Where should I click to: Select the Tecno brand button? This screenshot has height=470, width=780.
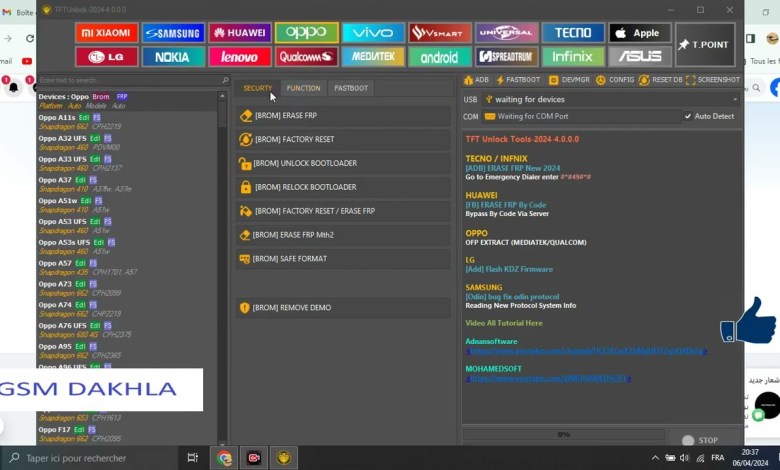point(573,33)
